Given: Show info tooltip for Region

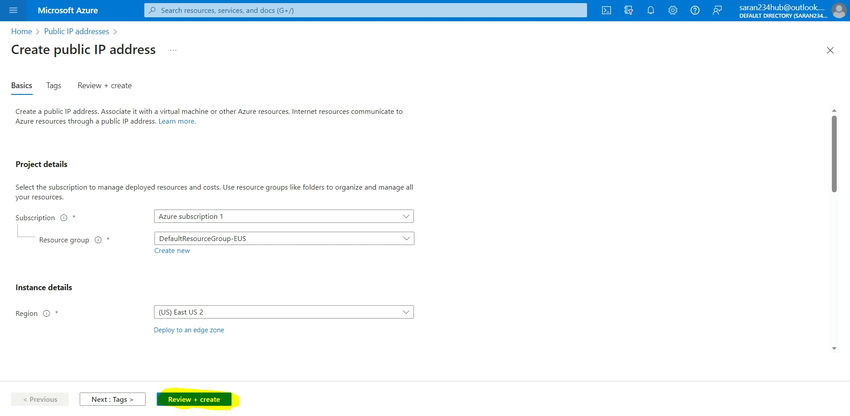Looking at the screenshot, I should (x=47, y=313).
